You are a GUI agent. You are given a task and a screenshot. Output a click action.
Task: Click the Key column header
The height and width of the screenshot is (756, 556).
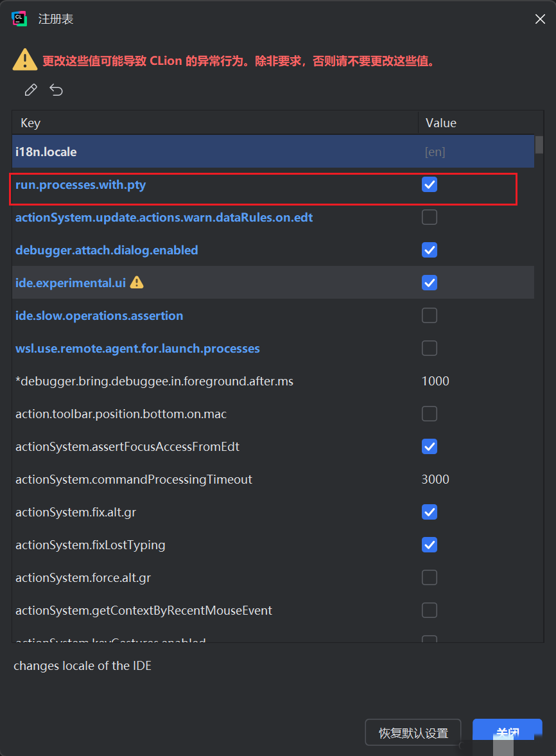[215, 123]
